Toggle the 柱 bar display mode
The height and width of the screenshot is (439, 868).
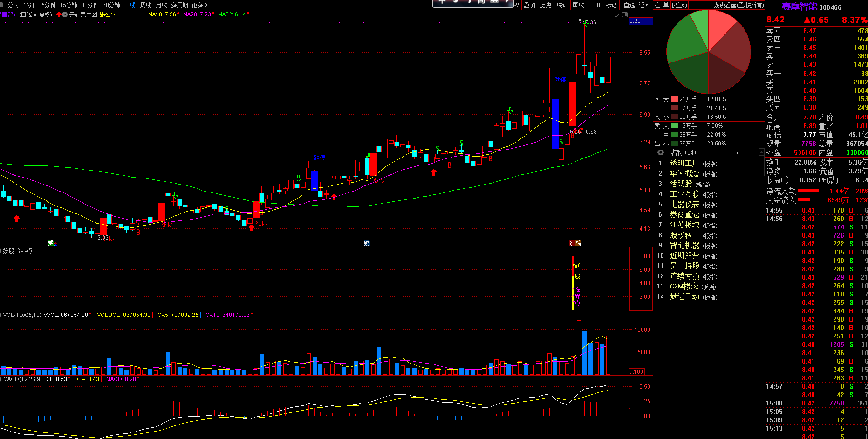tap(657, 5)
